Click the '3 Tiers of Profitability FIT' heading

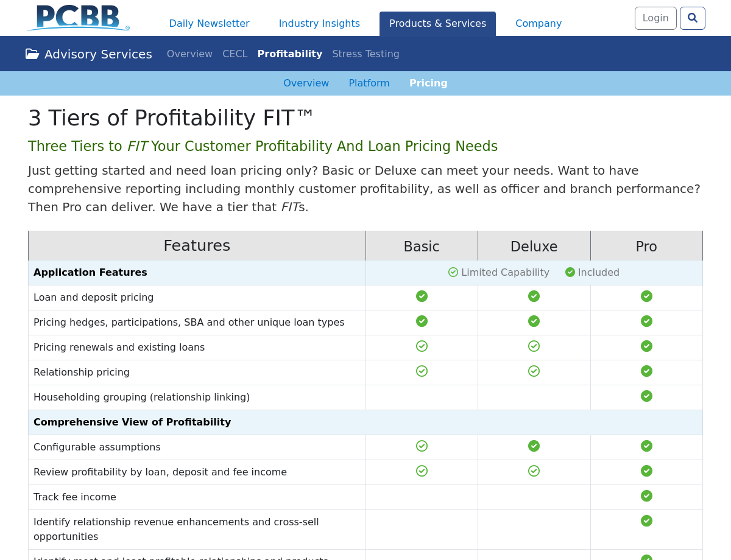point(171,118)
